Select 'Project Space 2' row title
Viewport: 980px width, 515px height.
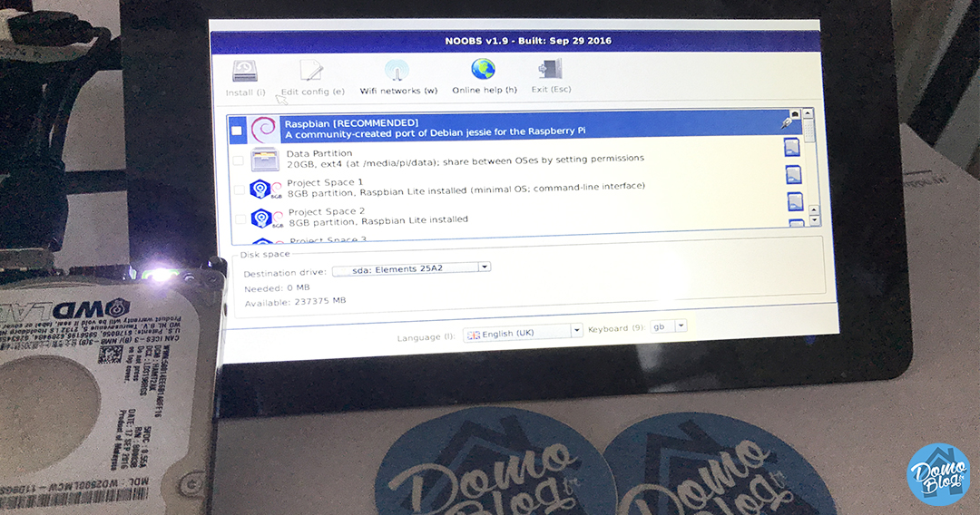pos(327,211)
